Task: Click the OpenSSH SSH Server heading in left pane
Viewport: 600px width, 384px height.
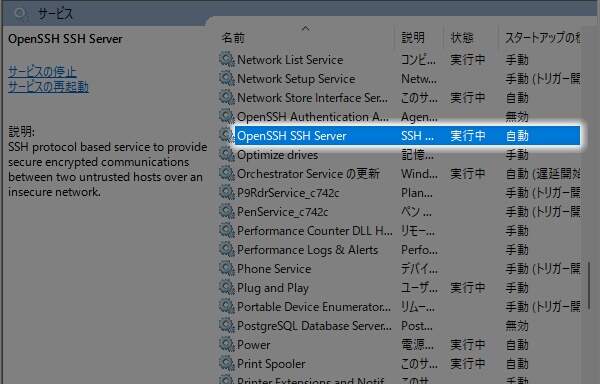Action: point(65,39)
